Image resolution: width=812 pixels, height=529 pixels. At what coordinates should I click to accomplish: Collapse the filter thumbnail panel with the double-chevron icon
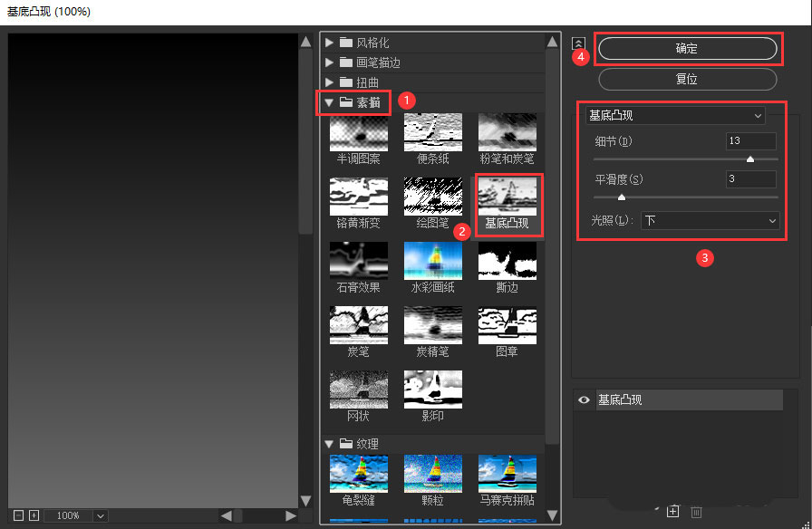[578, 43]
